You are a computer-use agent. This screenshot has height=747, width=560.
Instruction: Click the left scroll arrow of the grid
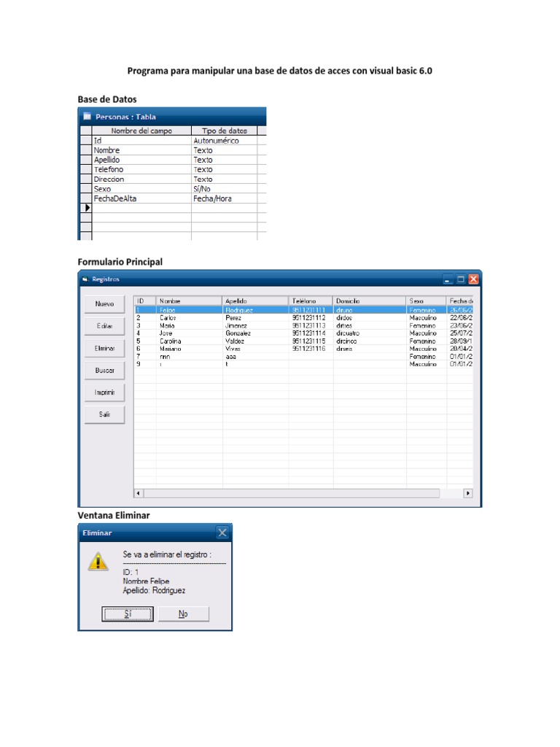tap(139, 493)
